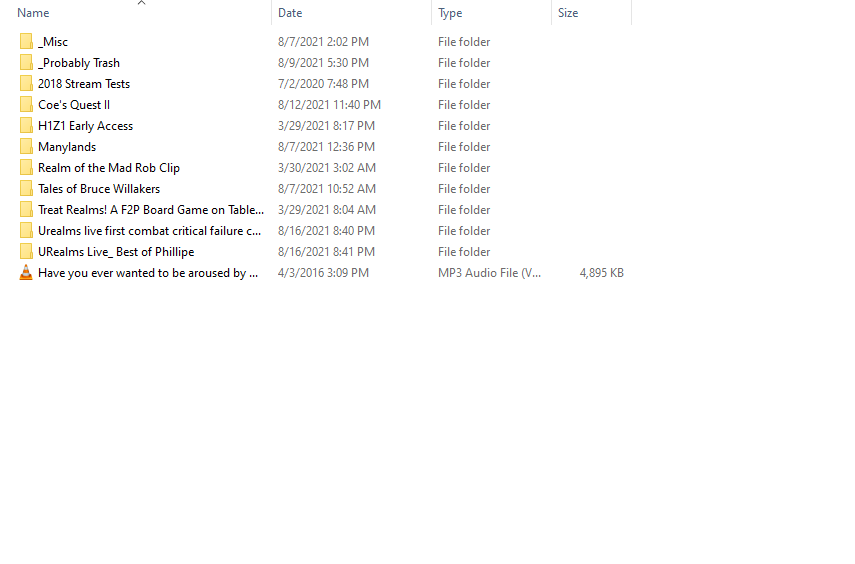Select Treat Realms! A F2P Board Game folder
The image size is (855, 564).
(x=150, y=210)
